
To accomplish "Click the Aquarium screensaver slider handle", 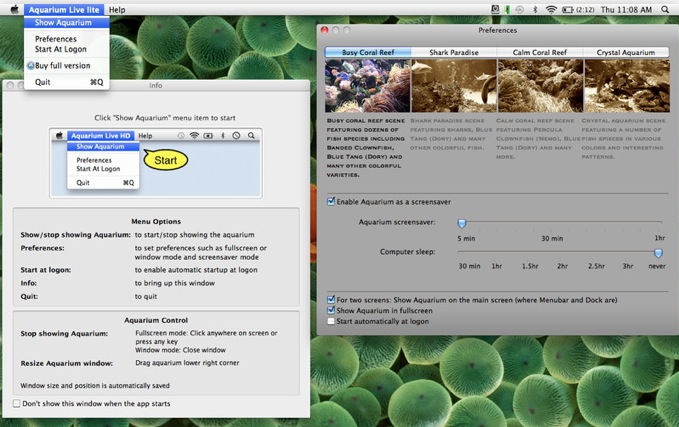I will click(x=462, y=224).
